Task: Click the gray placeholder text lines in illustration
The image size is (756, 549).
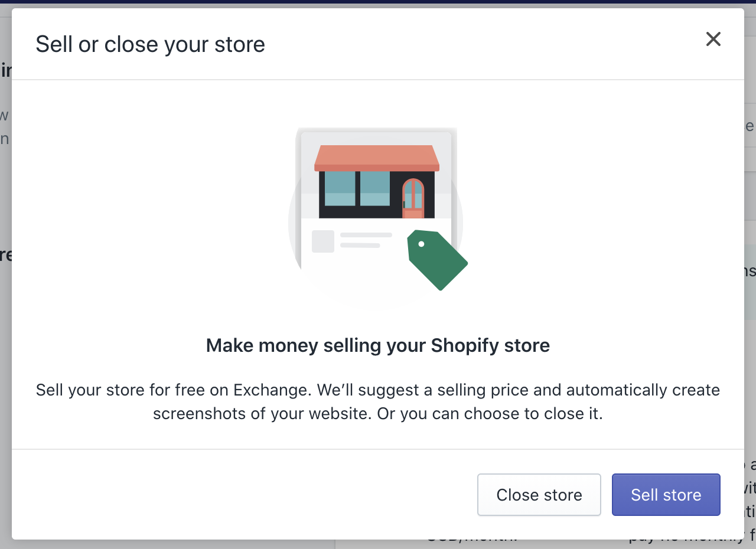Action: tap(365, 240)
